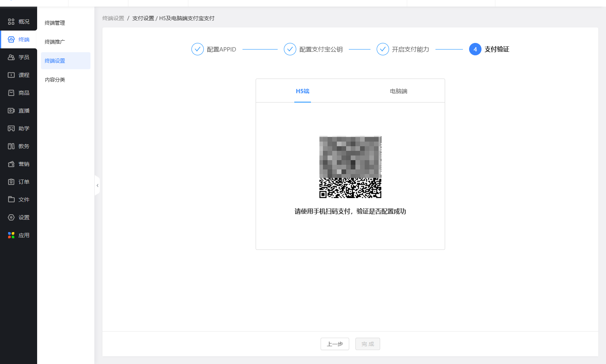Open the 文件 folder icon
606x364 pixels.
[x=11, y=200]
